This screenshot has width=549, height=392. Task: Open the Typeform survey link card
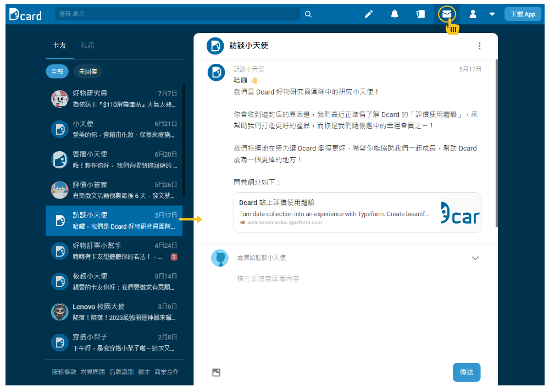point(357,211)
